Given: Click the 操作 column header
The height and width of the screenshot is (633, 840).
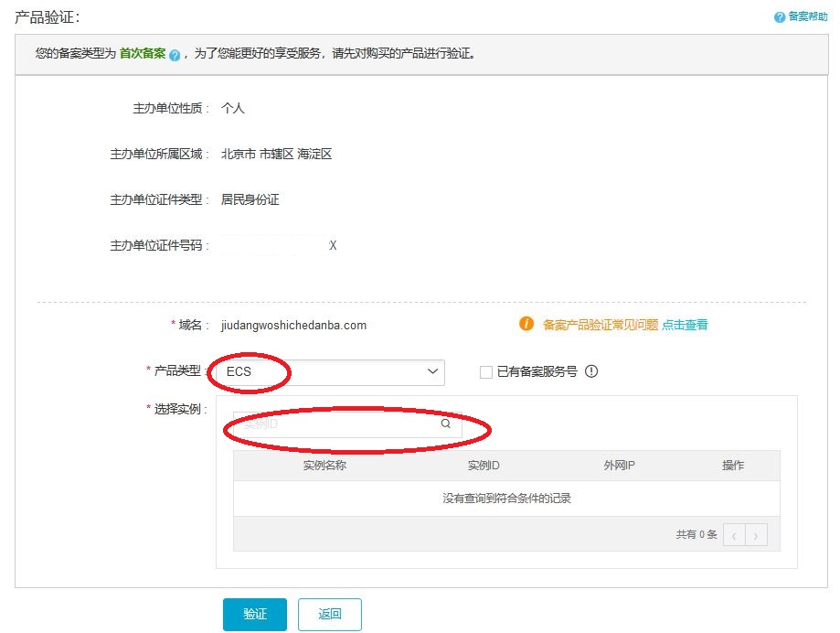Looking at the screenshot, I should pos(732,465).
